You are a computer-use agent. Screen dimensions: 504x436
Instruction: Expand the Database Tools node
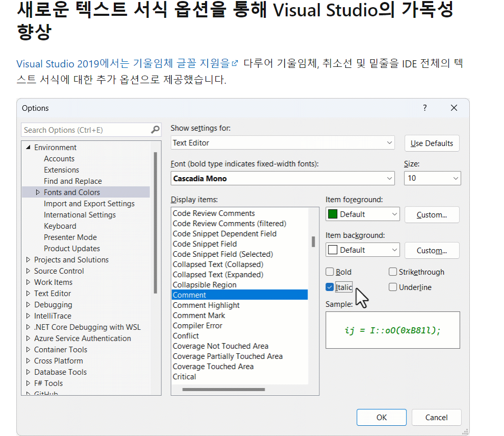28,372
